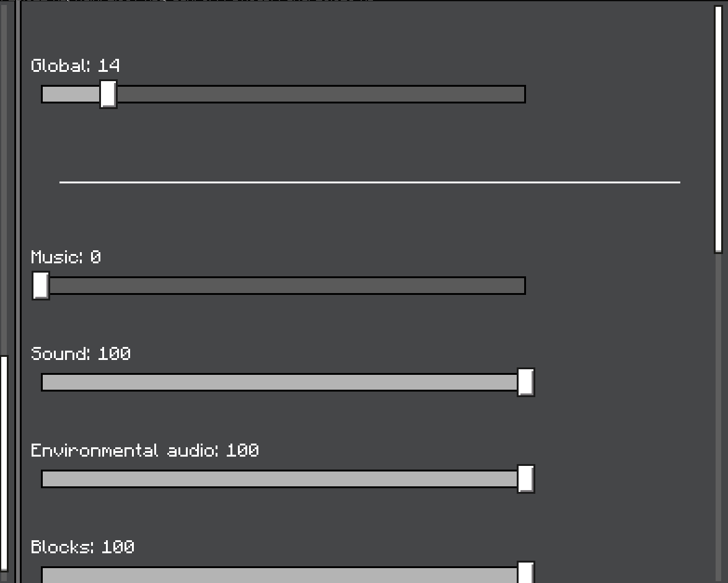
Task: Click the filled portion of the Global slider
Action: (71, 95)
